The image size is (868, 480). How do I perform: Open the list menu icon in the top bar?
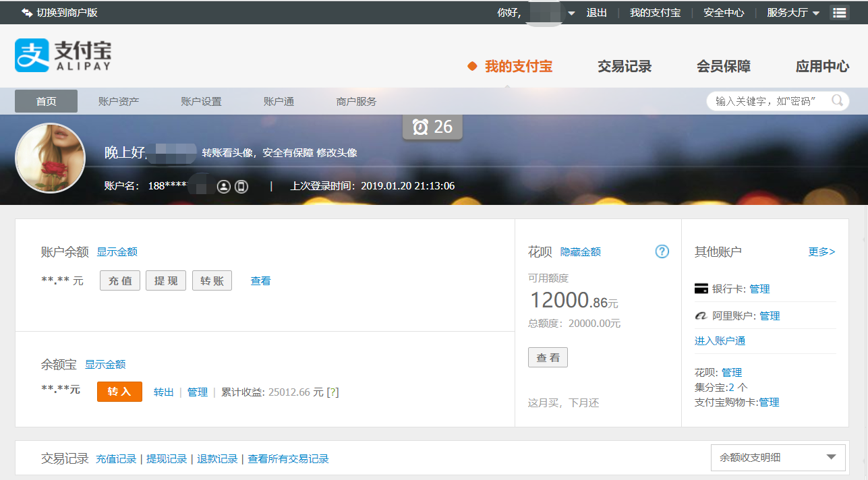click(839, 13)
